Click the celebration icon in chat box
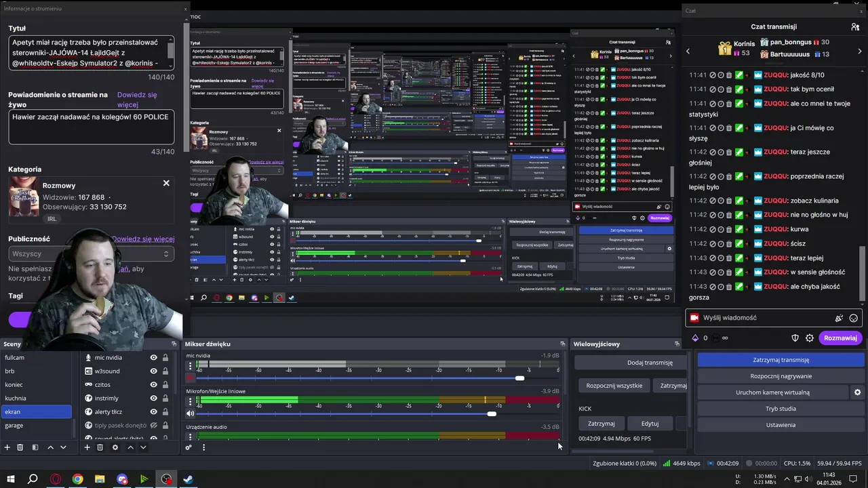 pyautogui.click(x=839, y=318)
